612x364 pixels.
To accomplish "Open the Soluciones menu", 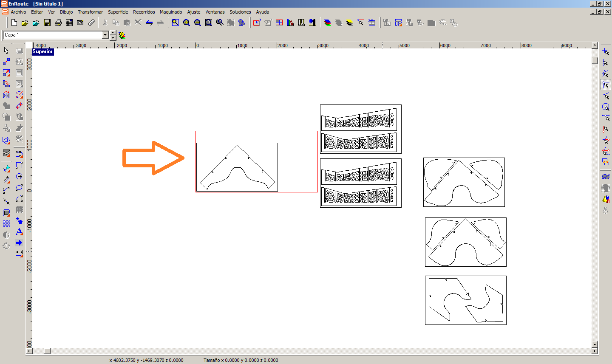I will 240,12.
